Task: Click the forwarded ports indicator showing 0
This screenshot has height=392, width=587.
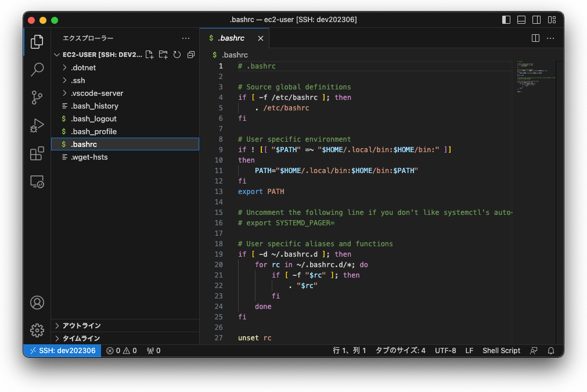Action: pos(154,350)
